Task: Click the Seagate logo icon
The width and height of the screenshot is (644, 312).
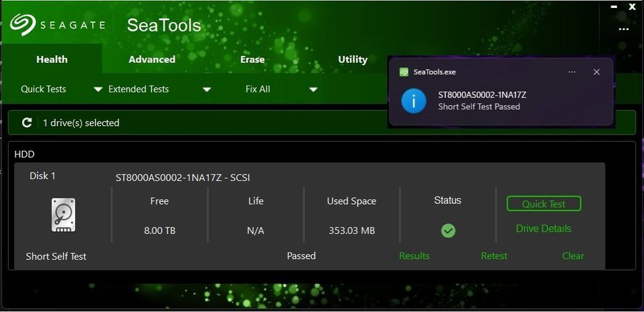Action: click(x=24, y=25)
